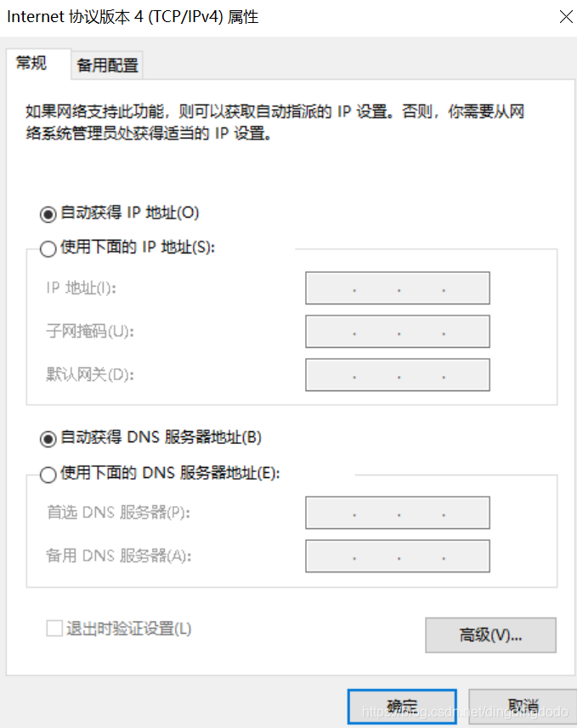
Task: Switch to the 备用配置 tab
Action: pyautogui.click(x=106, y=65)
